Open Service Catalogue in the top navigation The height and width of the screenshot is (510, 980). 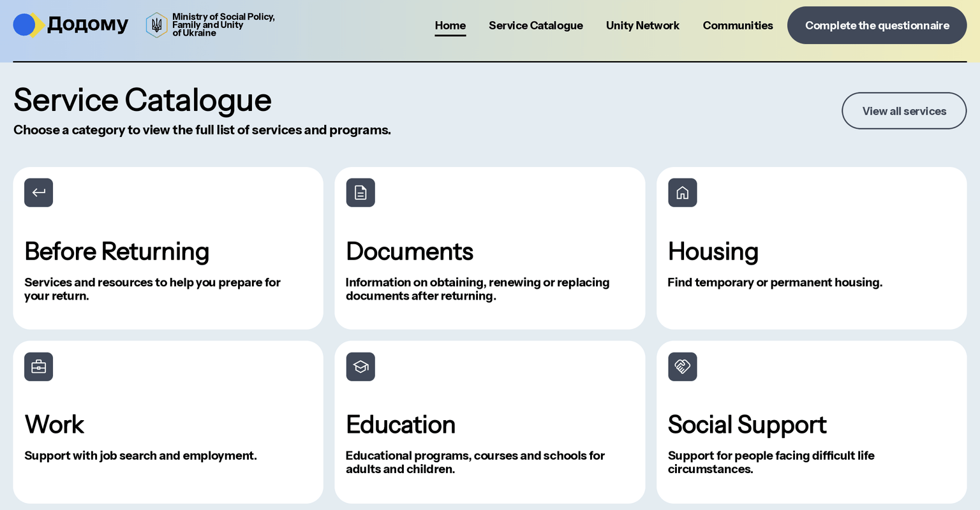point(536,25)
